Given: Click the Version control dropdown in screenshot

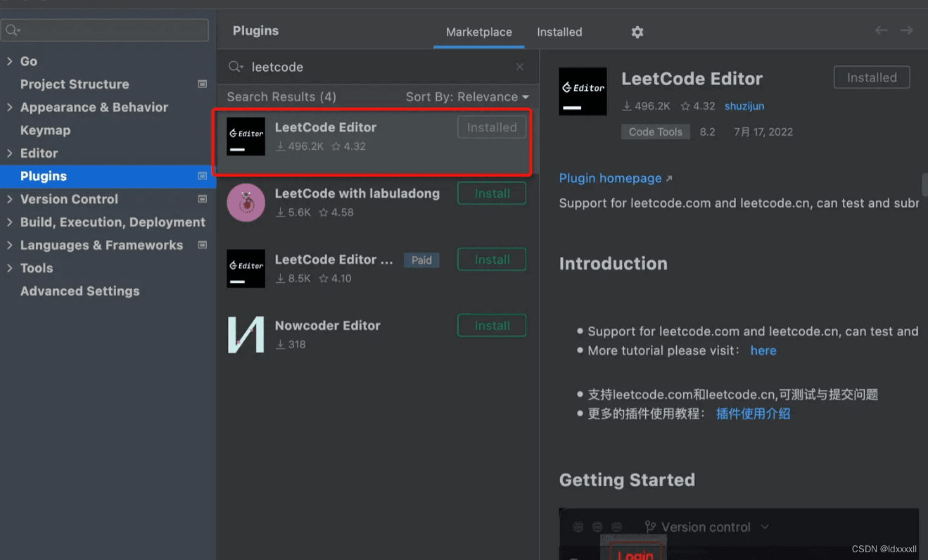Looking at the screenshot, I should pos(706,527).
